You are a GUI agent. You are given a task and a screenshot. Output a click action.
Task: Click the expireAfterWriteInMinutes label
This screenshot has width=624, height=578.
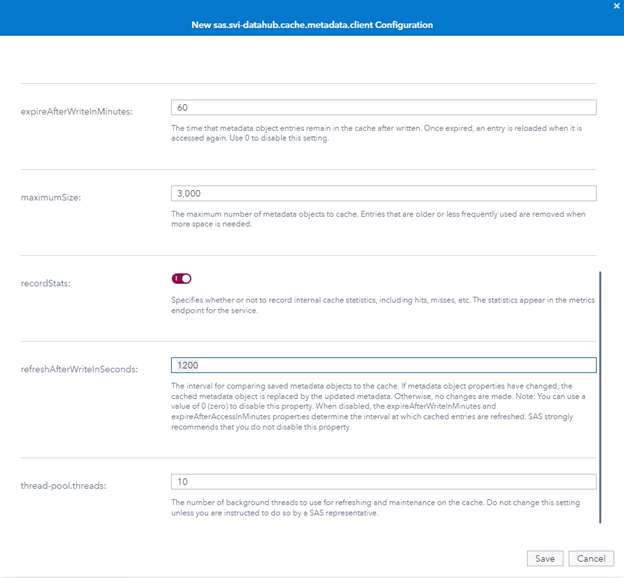click(x=77, y=112)
